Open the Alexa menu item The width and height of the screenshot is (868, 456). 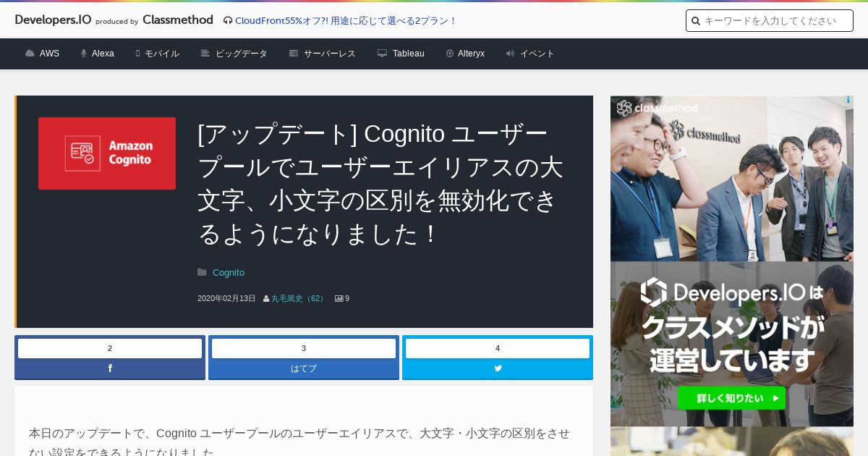tap(103, 54)
